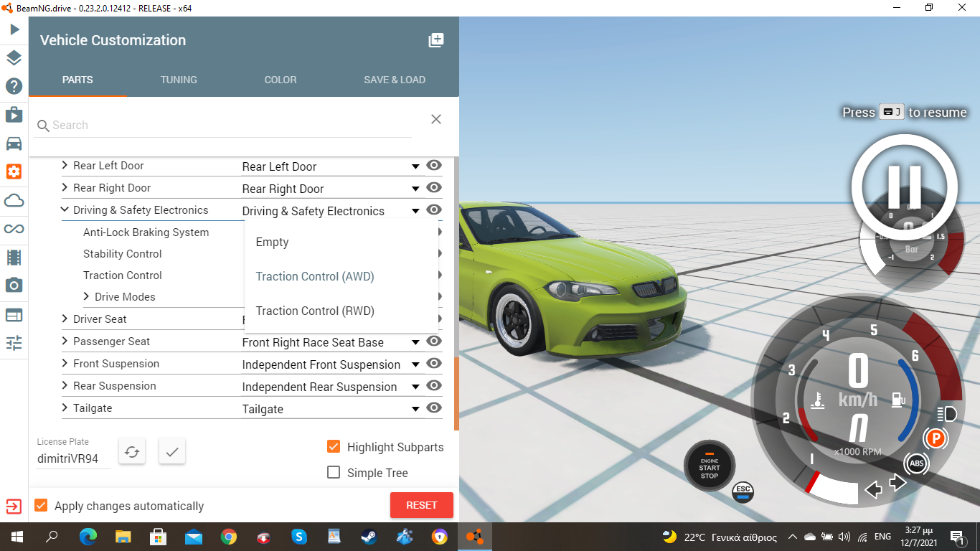Viewport: 980px width, 551px height.
Task: Click the play icon in left sidebar
Action: point(14,29)
